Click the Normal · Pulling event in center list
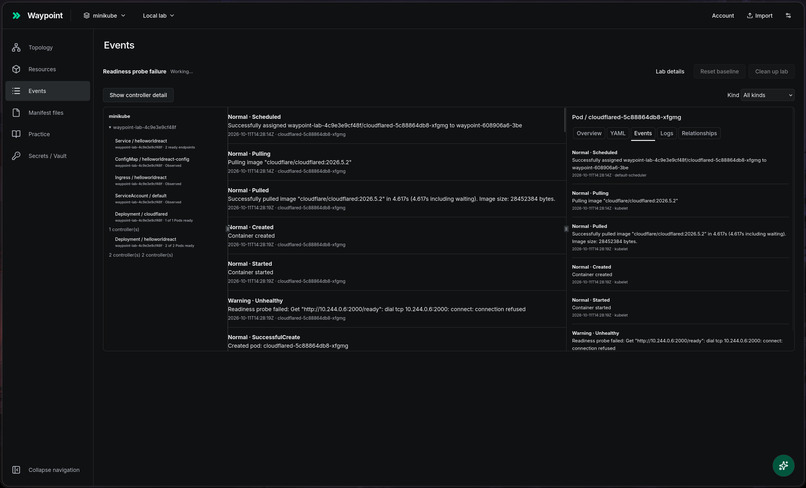Screen dimensions: 806x488 [396, 162]
